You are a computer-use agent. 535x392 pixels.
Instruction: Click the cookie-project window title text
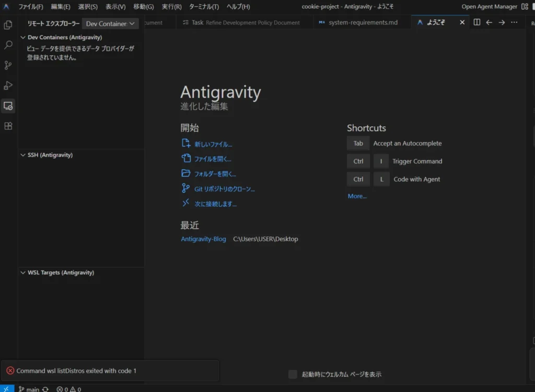click(347, 6)
